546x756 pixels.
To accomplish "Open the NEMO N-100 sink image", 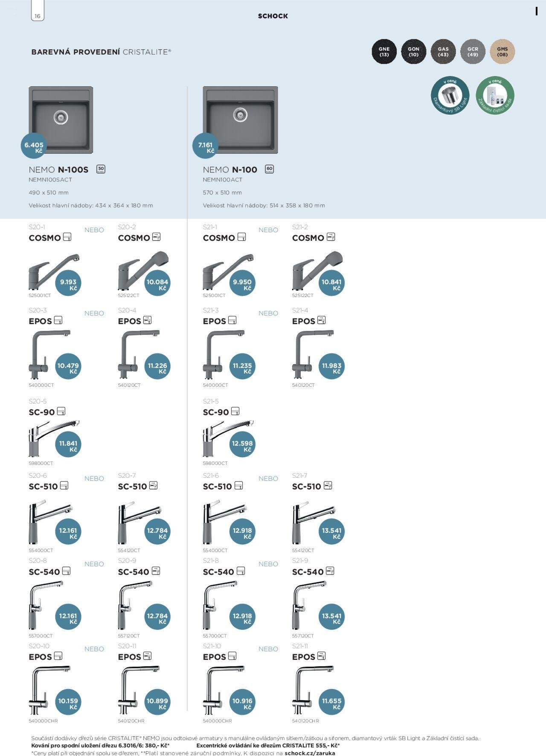I will (x=240, y=120).
